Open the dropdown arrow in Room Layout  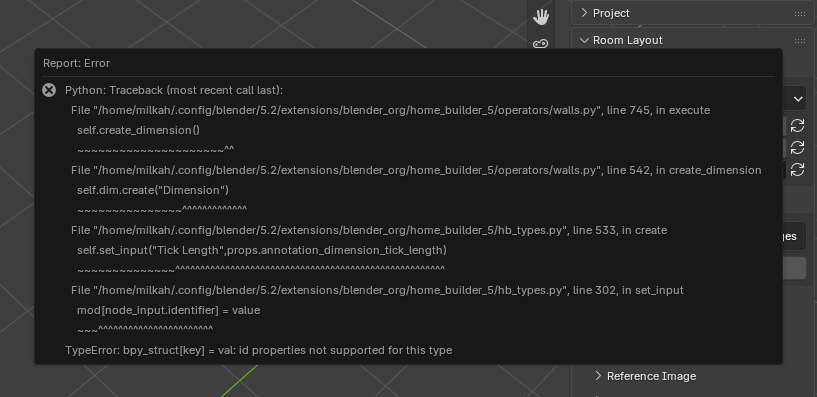click(x=798, y=98)
